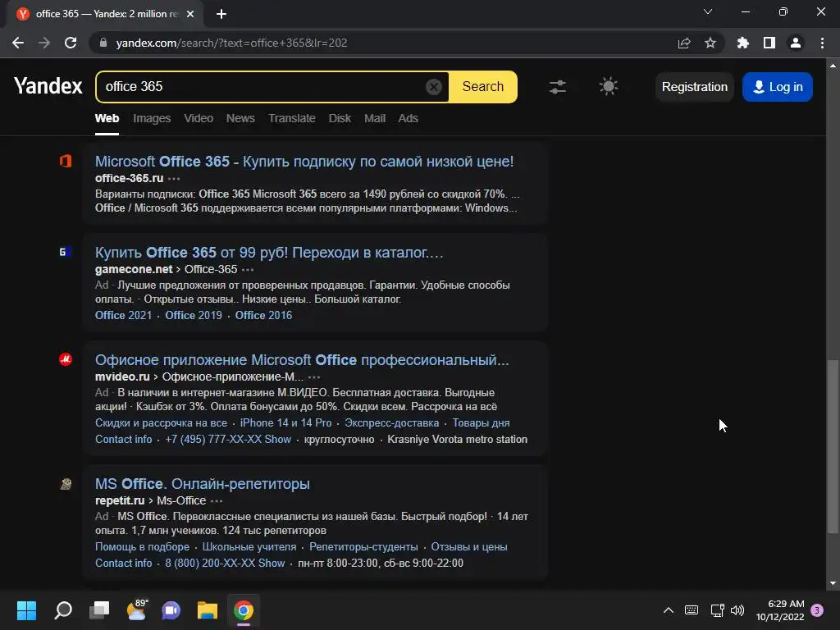Click the browser forward arrow
Image resolution: width=840 pixels, height=630 pixels.
pyautogui.click(x=44, y=43)
